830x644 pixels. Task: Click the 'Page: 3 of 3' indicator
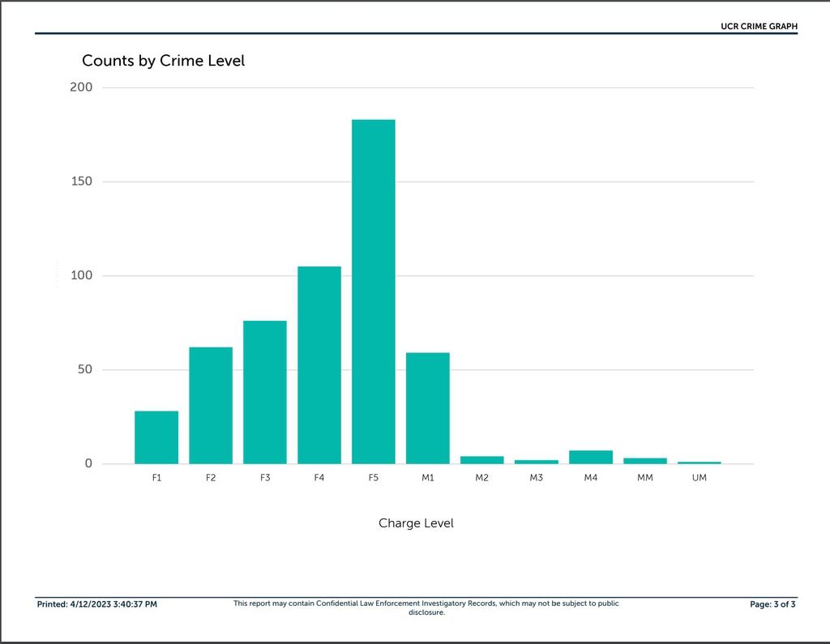(773, 604)
